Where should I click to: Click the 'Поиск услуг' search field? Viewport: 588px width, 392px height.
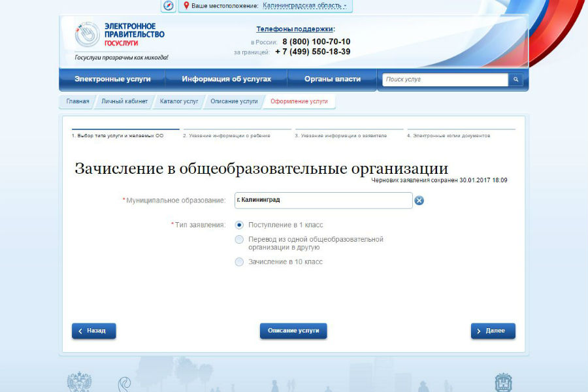445,80
